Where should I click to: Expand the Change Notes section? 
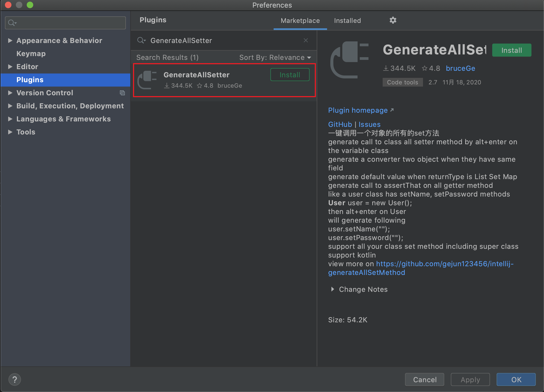332,289
